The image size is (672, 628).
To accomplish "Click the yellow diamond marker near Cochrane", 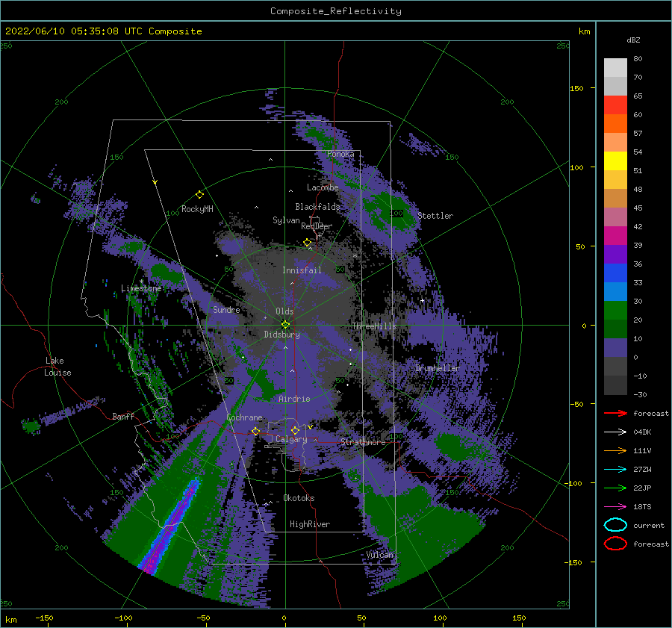I will (x=256, y=431).
